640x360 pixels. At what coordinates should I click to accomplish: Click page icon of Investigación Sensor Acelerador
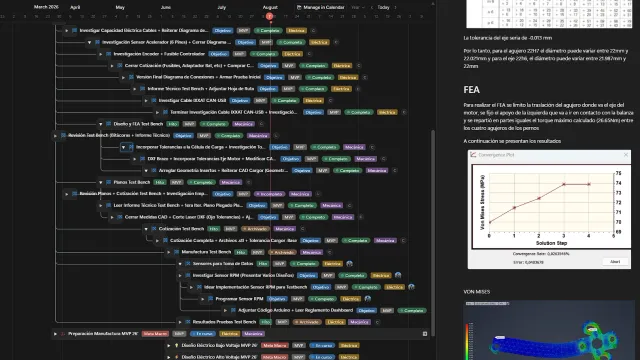97,42
